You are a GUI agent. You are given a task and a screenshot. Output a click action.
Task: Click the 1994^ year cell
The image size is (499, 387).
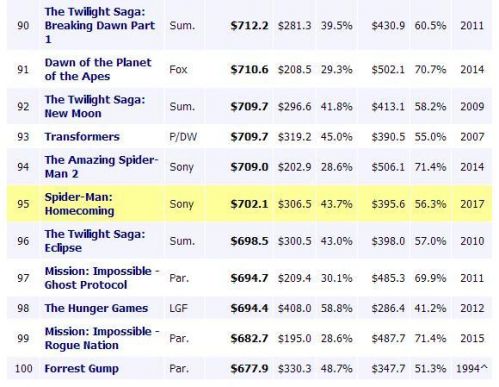[x=471, y=368]
